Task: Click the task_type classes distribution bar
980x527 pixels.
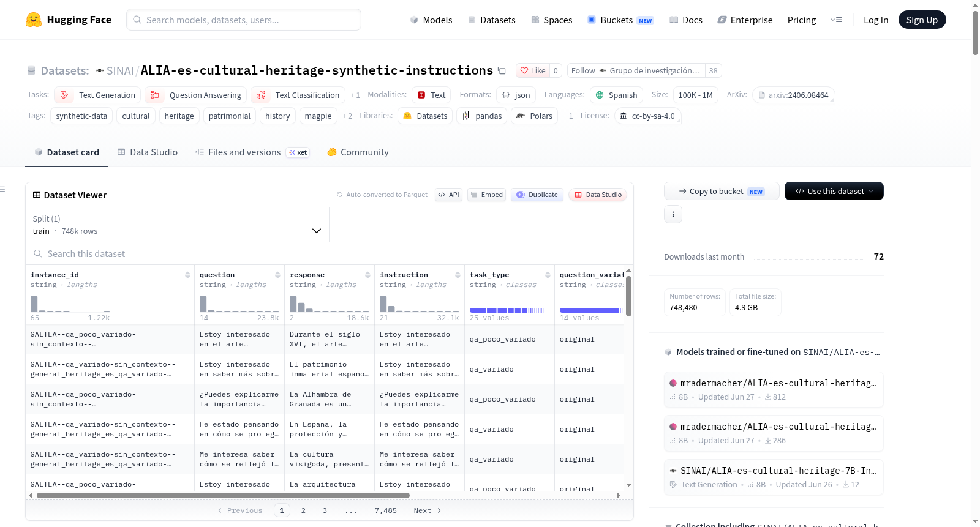Action: (x=507, y=310)
